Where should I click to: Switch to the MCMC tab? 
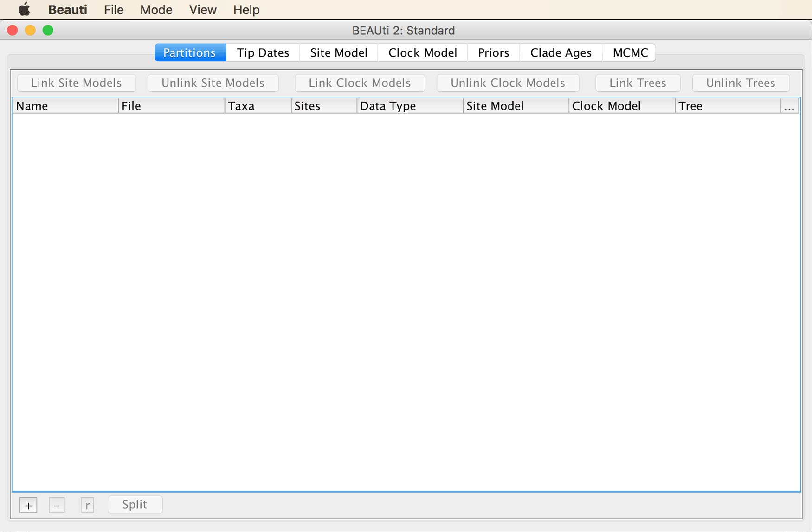[x=630, y=52]
